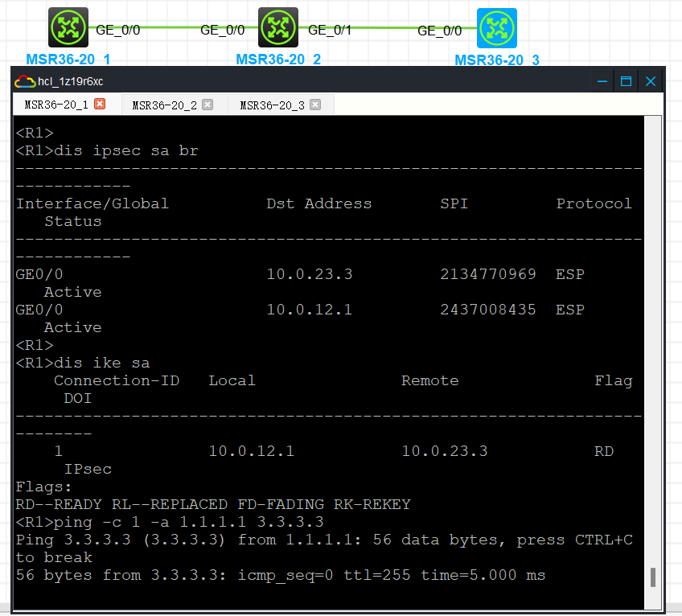Click Connection-ID 1 in the ike sa row
Image resolution: width=682 pixels, height=616 pixels.
pyautogui.click(x=58, y=451)
